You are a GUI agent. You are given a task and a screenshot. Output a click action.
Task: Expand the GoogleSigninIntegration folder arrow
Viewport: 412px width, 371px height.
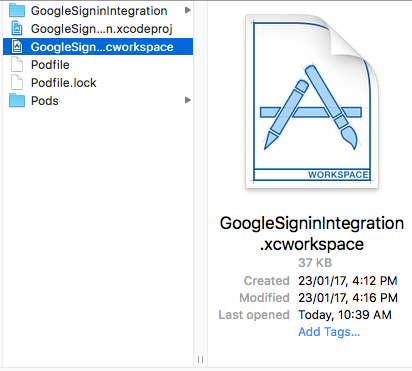click(188, 10)
